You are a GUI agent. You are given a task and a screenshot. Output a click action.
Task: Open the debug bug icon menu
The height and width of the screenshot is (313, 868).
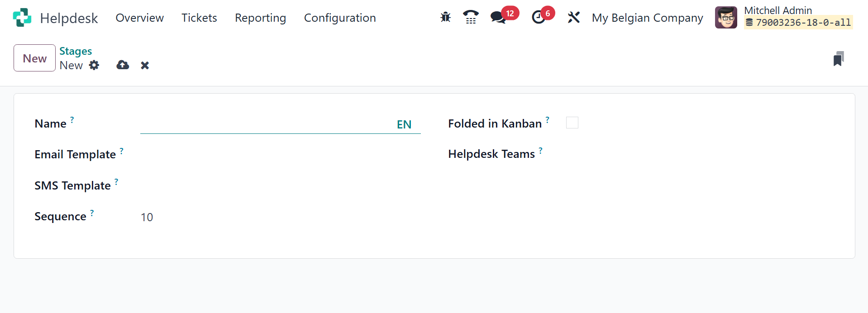(445, 18)
